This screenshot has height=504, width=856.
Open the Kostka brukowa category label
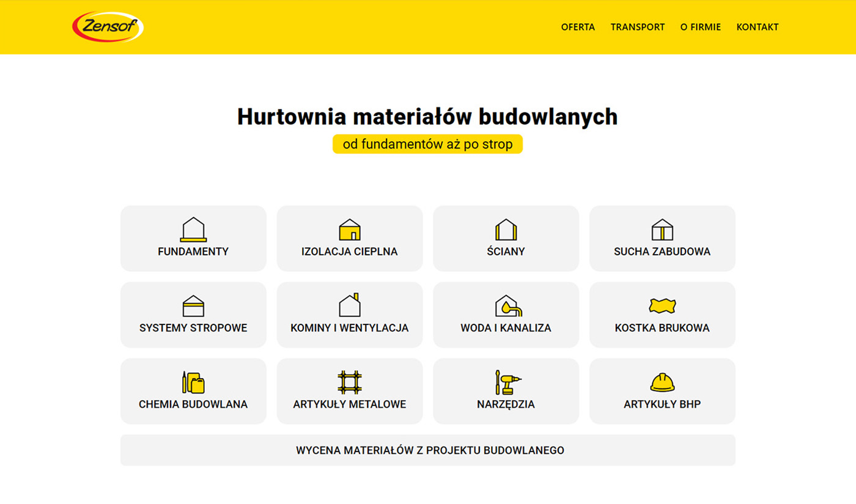[x=662, y=328]
